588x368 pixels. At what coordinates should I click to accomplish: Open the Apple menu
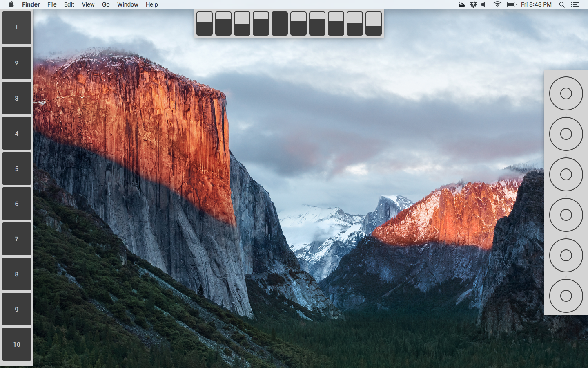tap(11, 4)
